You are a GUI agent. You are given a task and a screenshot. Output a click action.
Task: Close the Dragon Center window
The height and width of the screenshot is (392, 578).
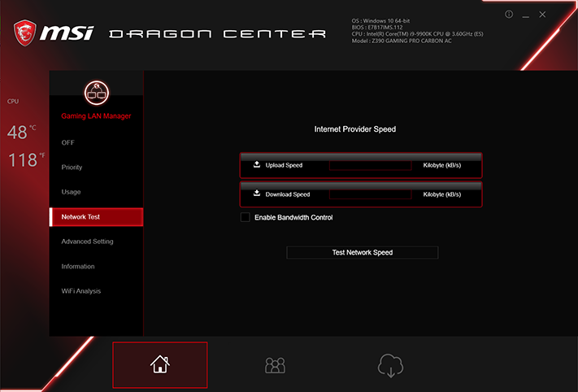pyautogui.click(x=542, y=15)
